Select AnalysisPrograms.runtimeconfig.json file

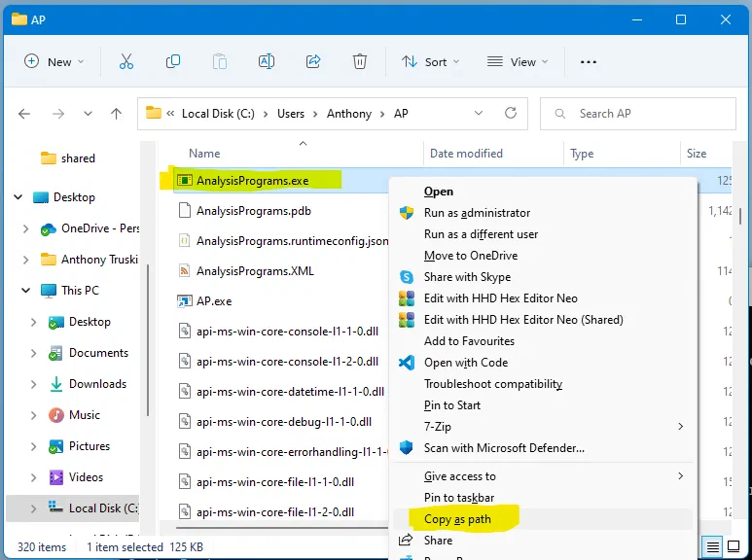292,241
